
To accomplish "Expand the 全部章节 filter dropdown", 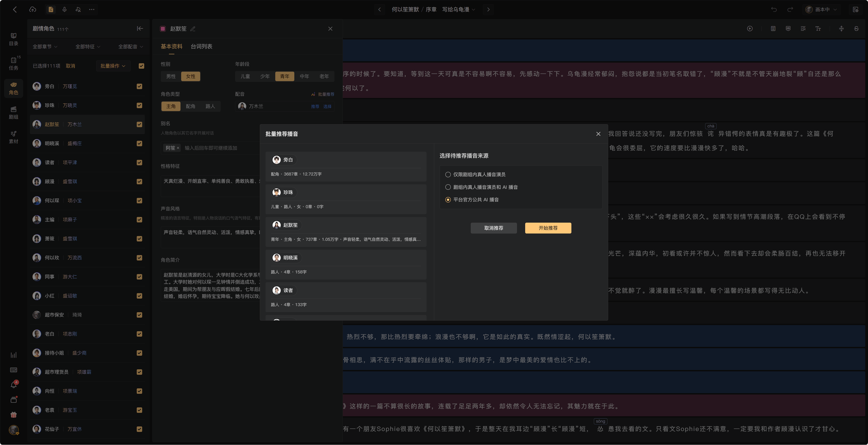I will (45, 47).
